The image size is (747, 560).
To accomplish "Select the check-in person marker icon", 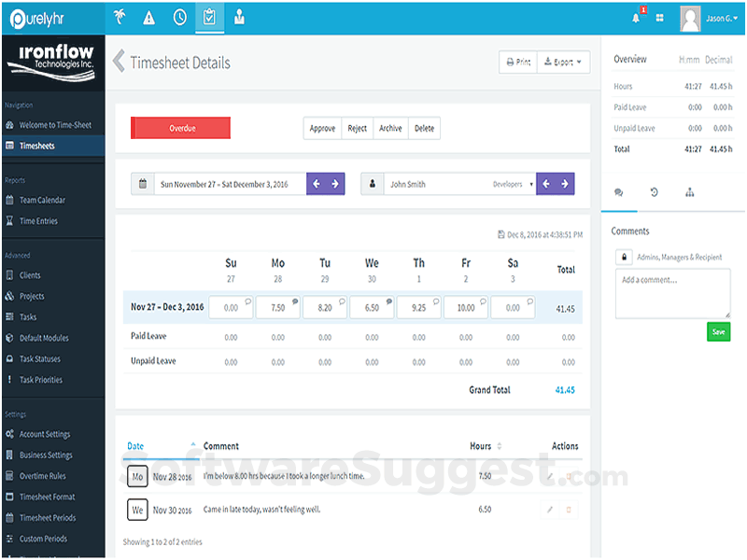I will coord(240,16).
